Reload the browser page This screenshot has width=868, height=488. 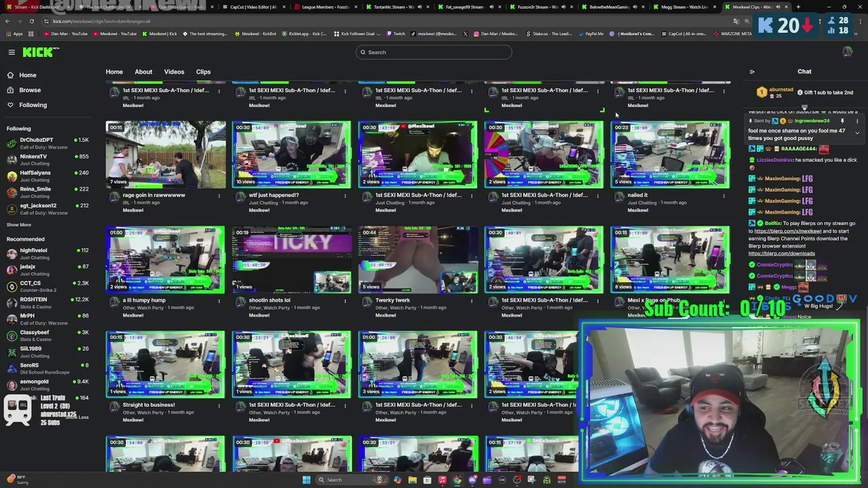[31, 21]
